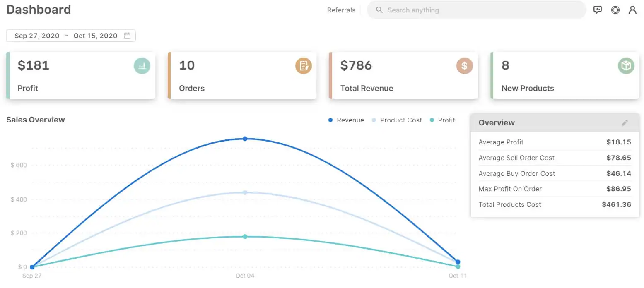Click the package icon on the New Products card

[x=626, y=65]
